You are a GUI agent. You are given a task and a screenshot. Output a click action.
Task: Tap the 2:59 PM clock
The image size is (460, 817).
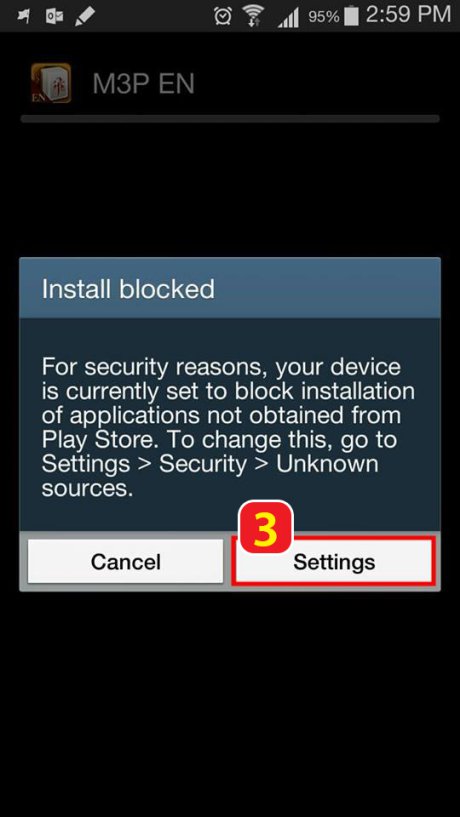pyautogui.click(x=408, y=15)
